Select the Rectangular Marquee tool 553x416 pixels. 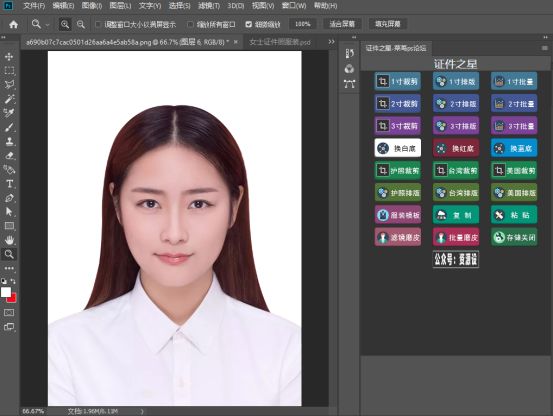pos(9,71)
